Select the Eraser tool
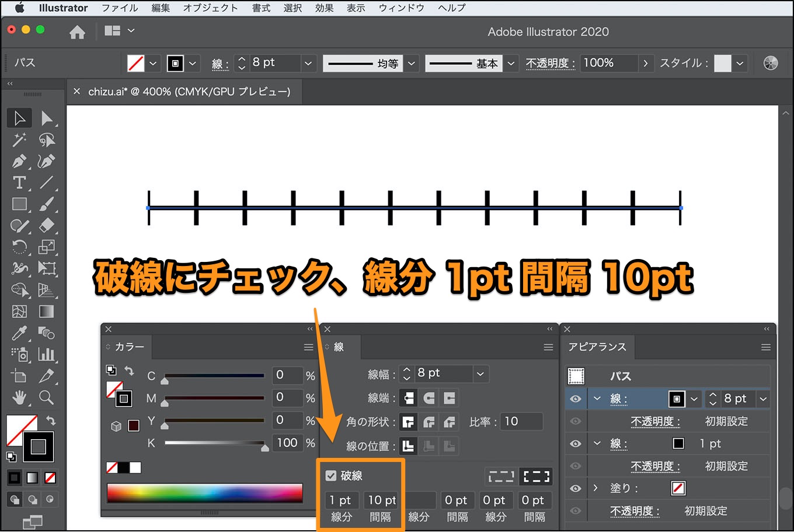The width and height of the screenshot is (794, 532). (x=47, y=226)
